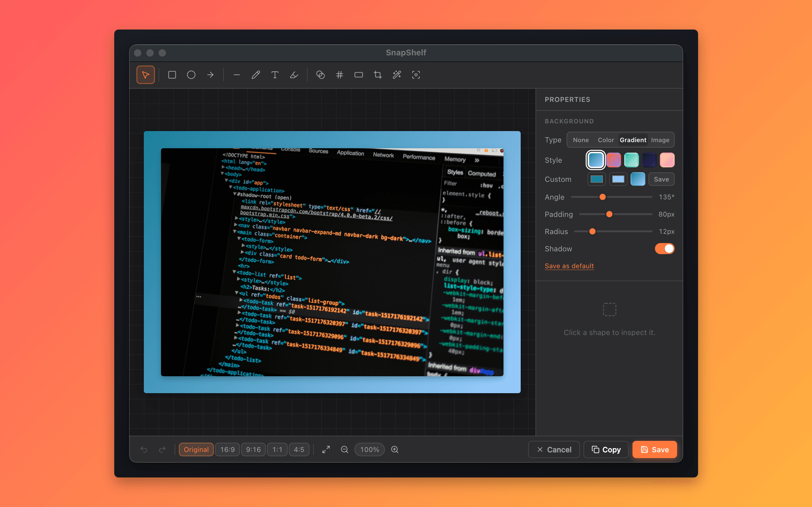The width and height of the screenshot is (812, 507).
Task: Select the Highlighter tool
Action: pos(294,75)
